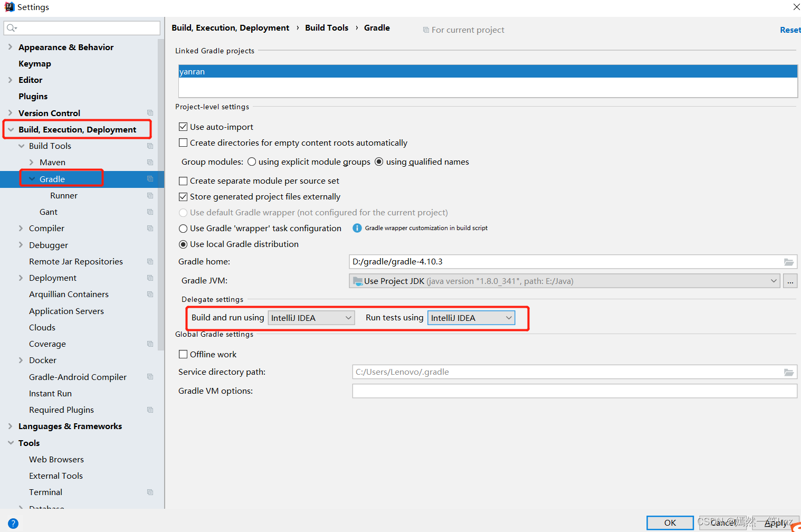Image resolution: width=801 pixels, height=532 pixels.
Task: Select Use Gradle 'wrapper' task configuration
Action: [x=183, y=229]
